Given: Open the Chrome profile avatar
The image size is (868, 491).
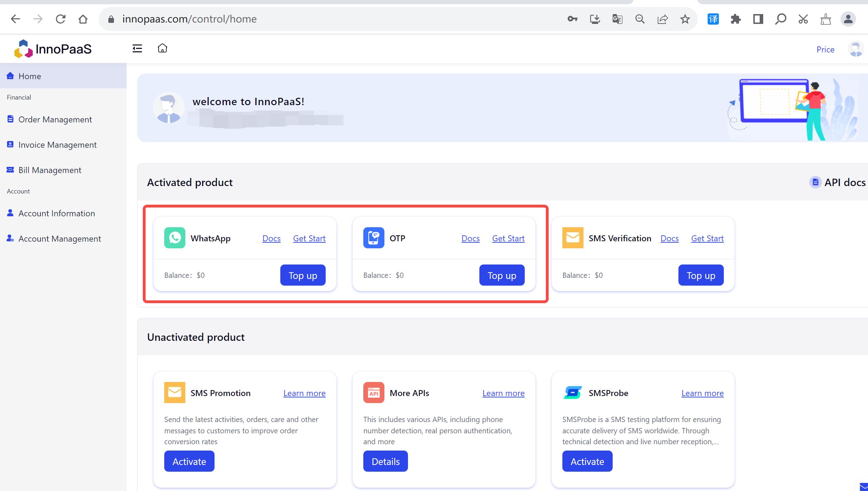Looking at the screenshot, I should (848, 19).
